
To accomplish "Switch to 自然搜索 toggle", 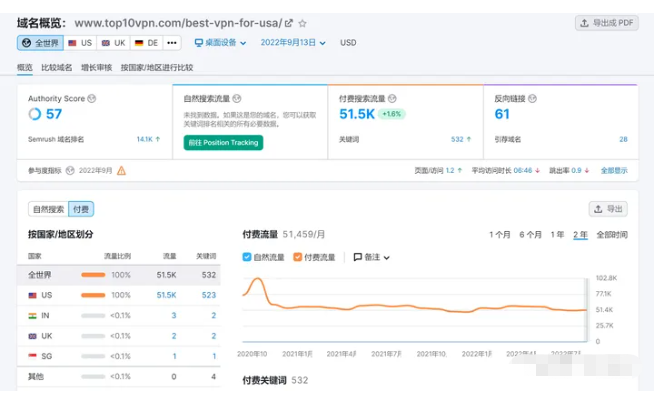I will click(x=48, y=210).
